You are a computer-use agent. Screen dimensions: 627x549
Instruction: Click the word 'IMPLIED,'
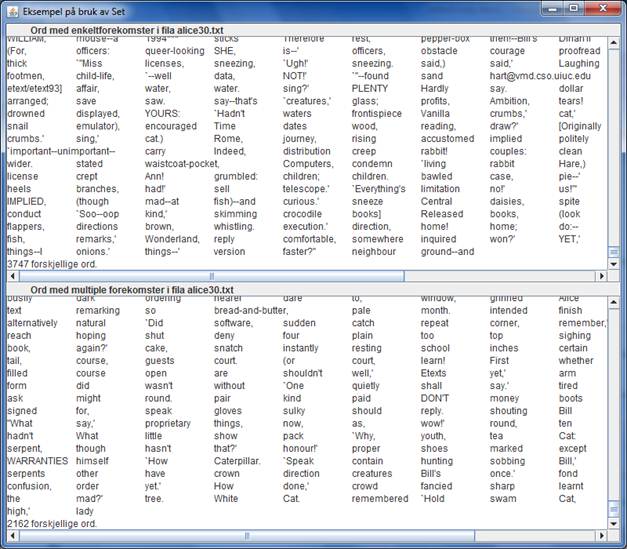tap(27, 202)
